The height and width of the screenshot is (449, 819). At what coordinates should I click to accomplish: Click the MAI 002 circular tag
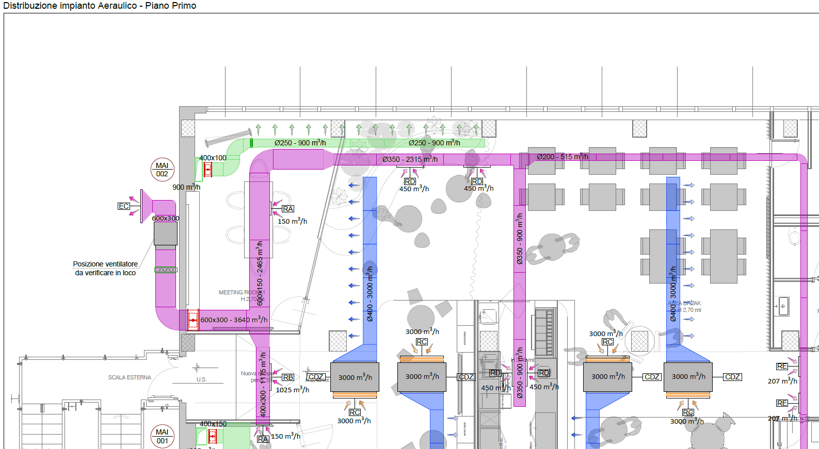tap(162, 169)
